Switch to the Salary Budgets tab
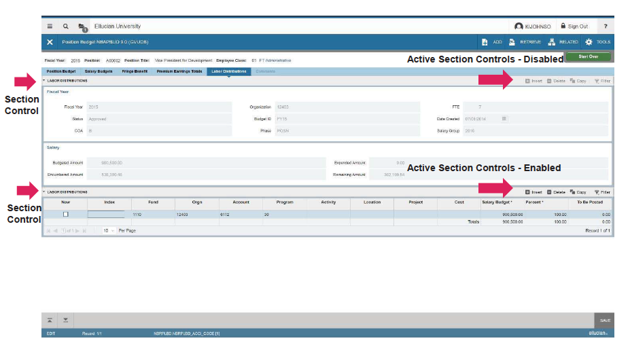This screenshot has width=630, height=364. pos(99,71)
